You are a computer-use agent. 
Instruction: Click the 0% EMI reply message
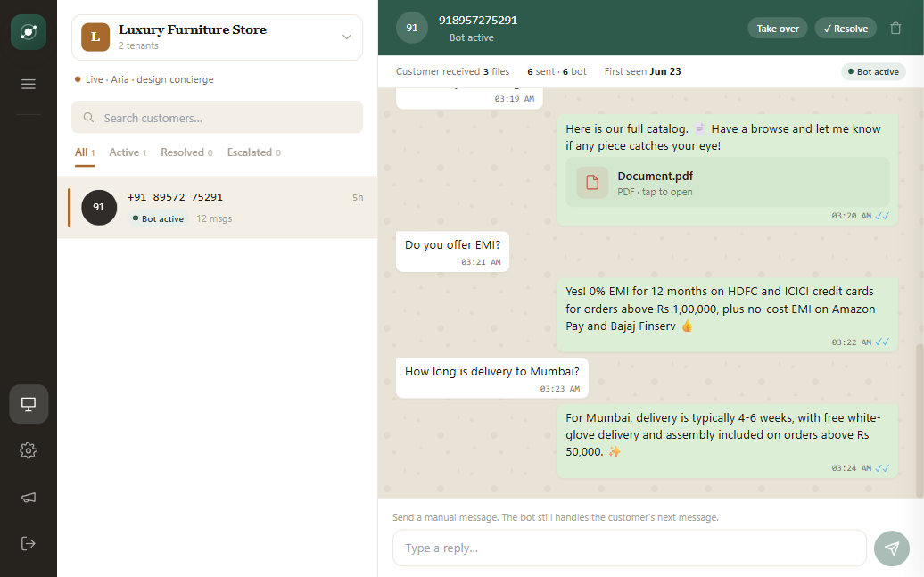click(727, 315)
